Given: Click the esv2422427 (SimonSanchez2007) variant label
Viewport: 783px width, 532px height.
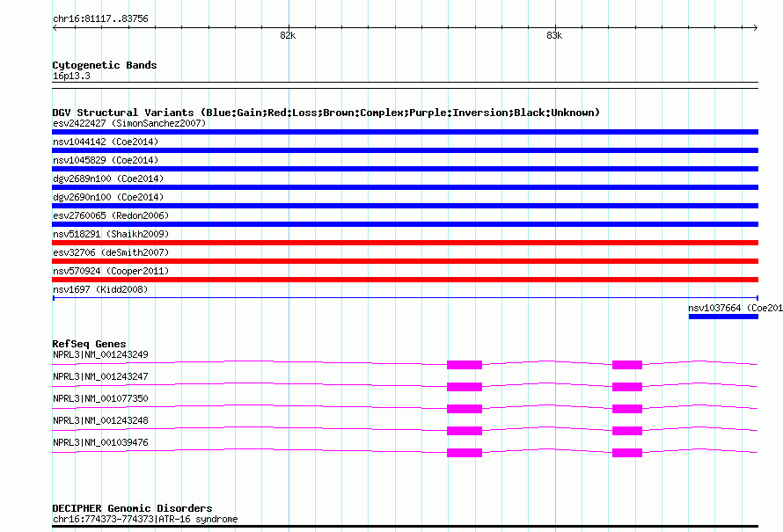Looking at the screenshot, I should [129, 123].
